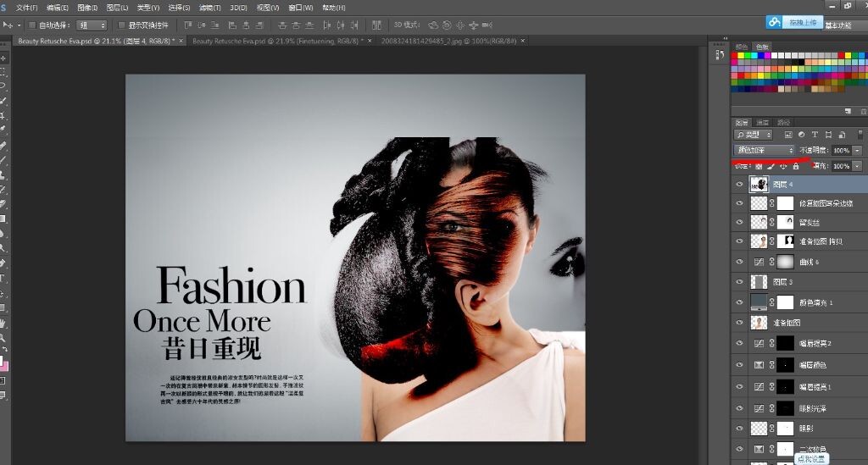Screen dimensions: 868x465
Task: Enable the 自动选择 checkbox
Action: pyautogui.click(x=31, y=25)
